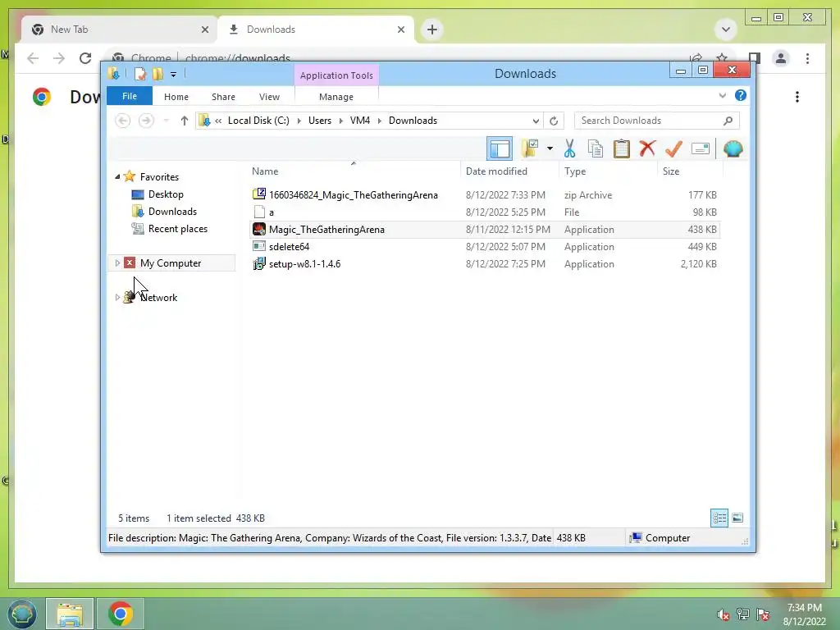Select the Magic_TheGatheringArena application file
Screen dimensions: 840x630
coord(484,230)
